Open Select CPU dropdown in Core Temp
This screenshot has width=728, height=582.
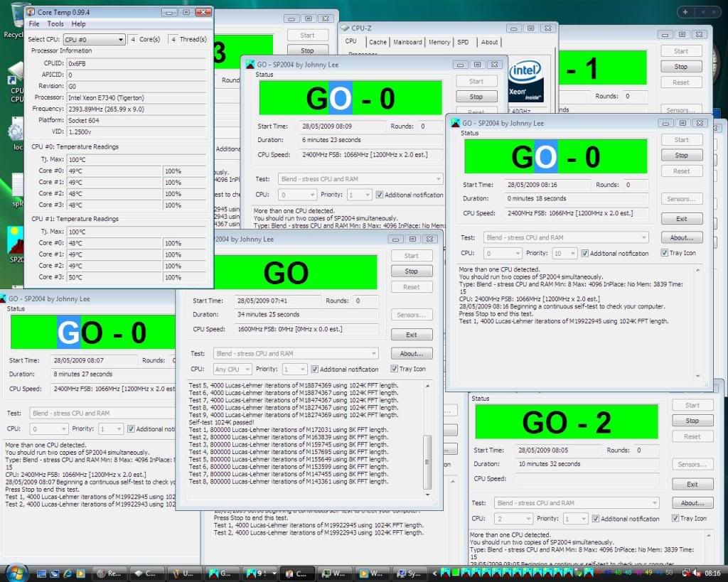(94, 40)
